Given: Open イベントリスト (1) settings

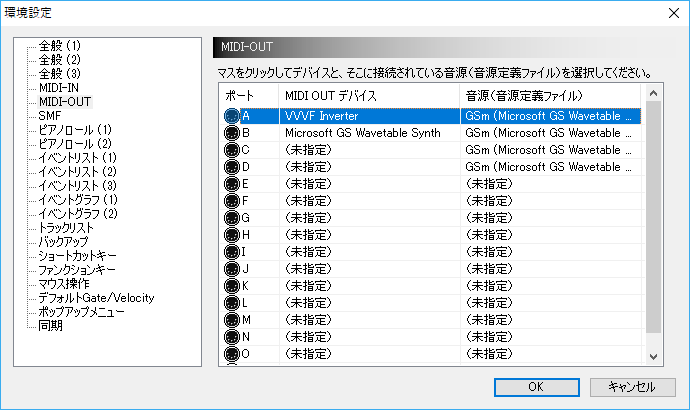Looking at the screenshot, I should point(77,158).
